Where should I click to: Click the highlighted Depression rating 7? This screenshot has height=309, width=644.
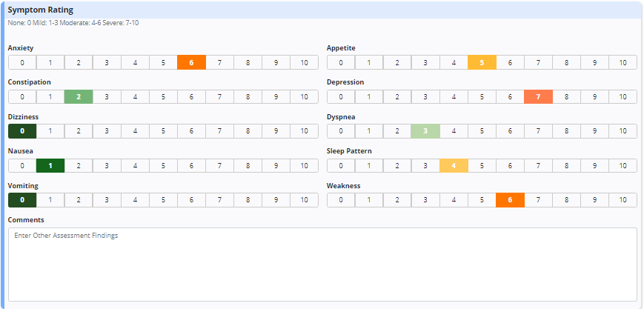pyautogui.click(x=538, y=97)
